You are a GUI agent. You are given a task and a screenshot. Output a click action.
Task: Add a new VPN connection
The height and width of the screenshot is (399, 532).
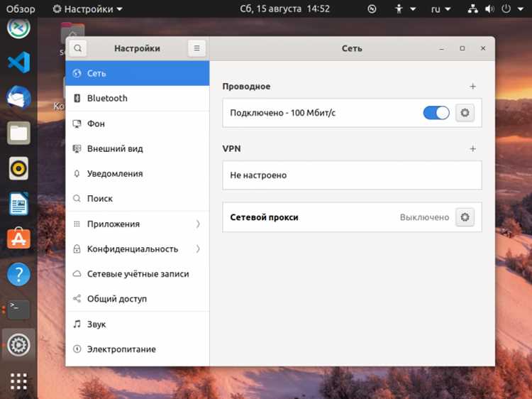pos(472,148)
